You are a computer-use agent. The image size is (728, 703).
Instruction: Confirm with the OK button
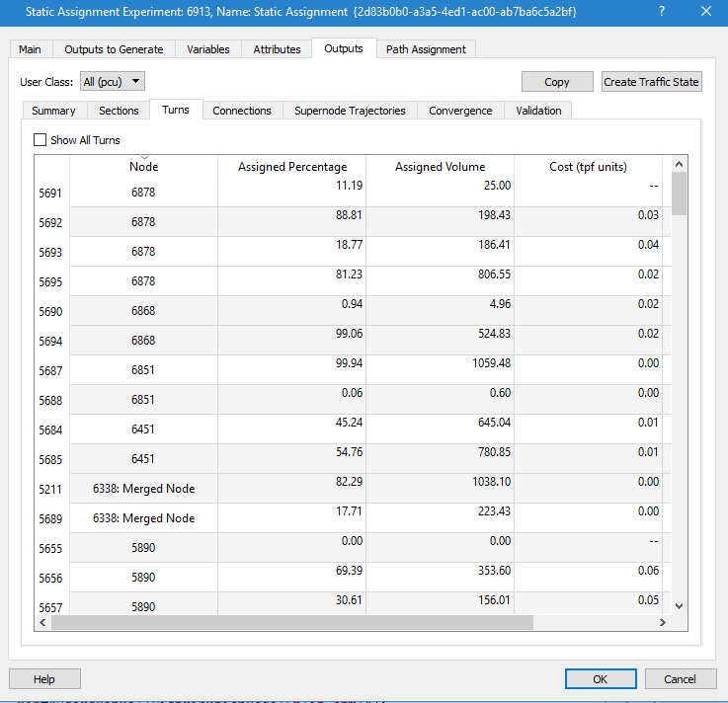(x=601, y=679)
